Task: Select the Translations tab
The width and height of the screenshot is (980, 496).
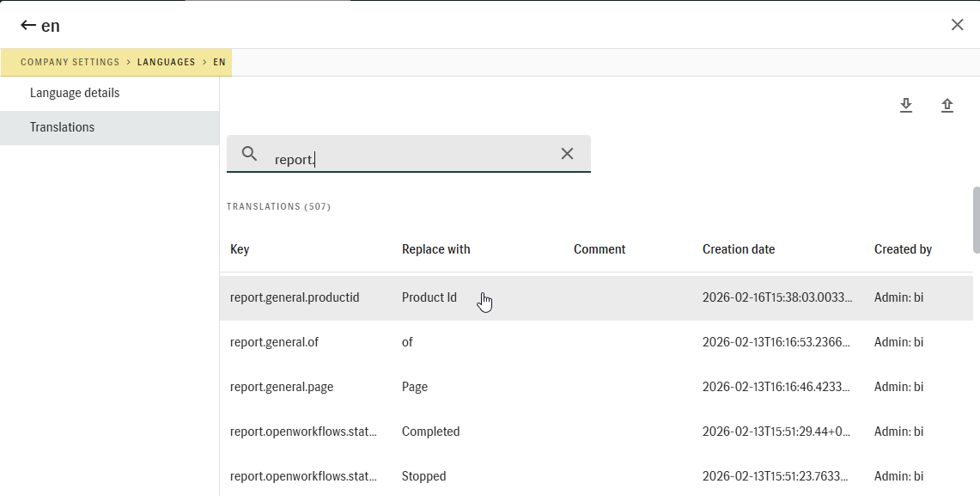Action: [x=62, y=127]
